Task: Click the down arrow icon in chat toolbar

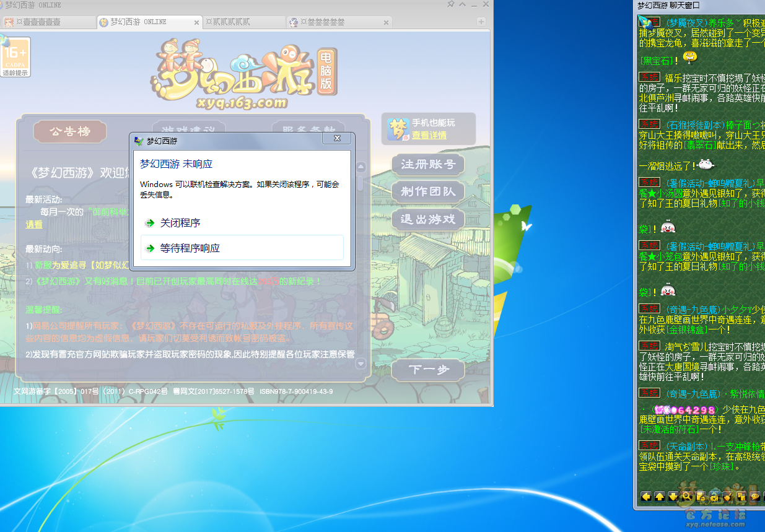Action: pos(673,496)
